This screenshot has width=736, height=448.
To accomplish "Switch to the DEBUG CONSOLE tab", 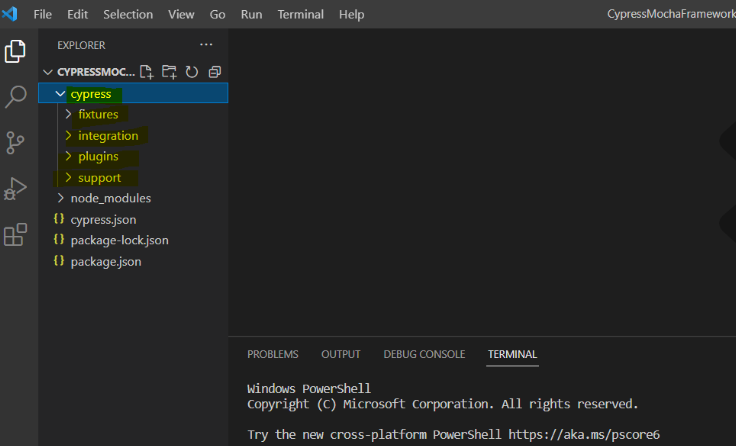I will (424, 354).
